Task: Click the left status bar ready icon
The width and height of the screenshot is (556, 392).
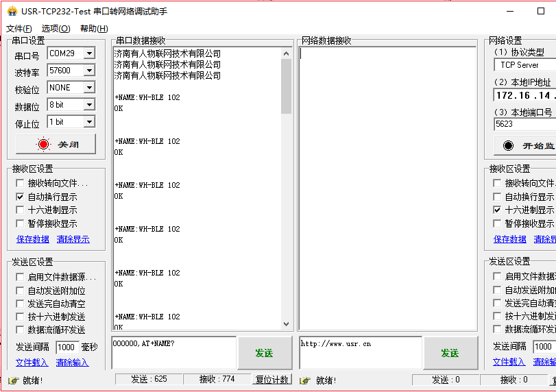Action: coord(12,380)
